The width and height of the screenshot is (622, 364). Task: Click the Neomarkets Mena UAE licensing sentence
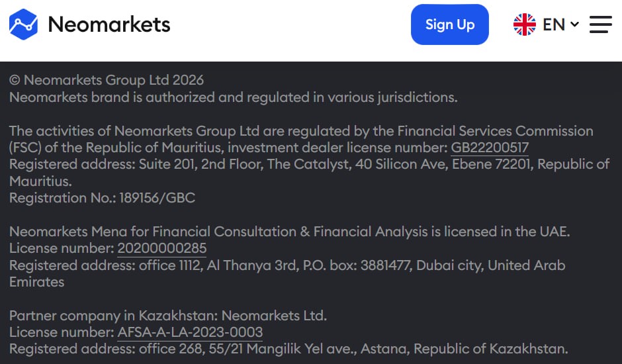pos(289,232)
